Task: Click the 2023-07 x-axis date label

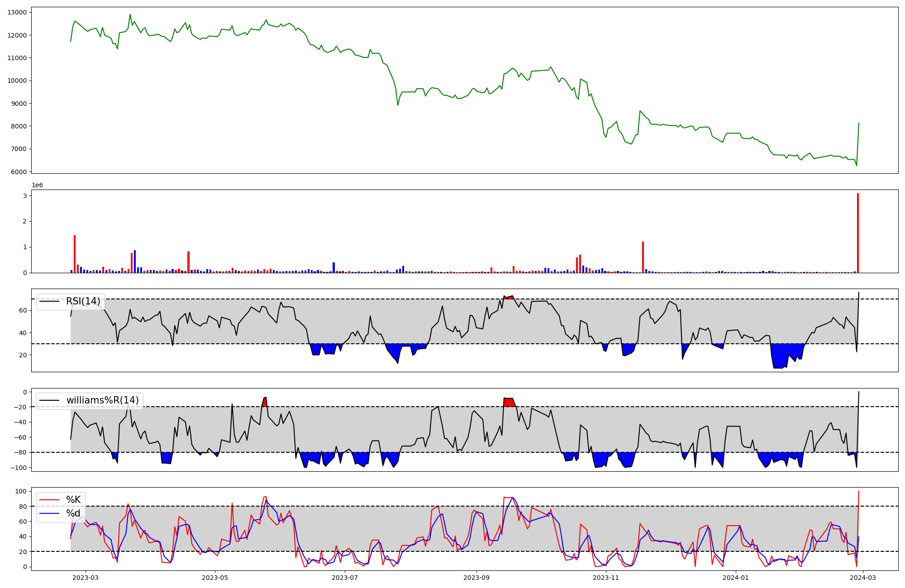Action: (345, 578)
